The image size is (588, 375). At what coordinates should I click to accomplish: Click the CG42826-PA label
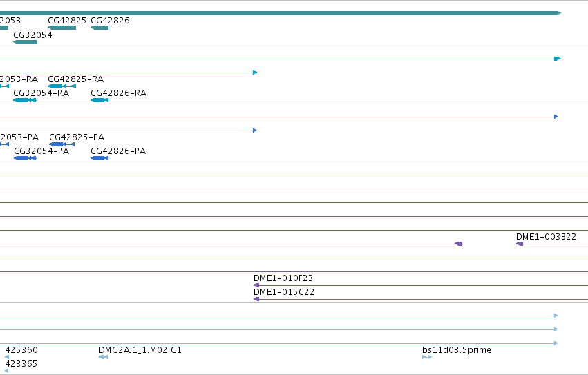coord(118,151)
